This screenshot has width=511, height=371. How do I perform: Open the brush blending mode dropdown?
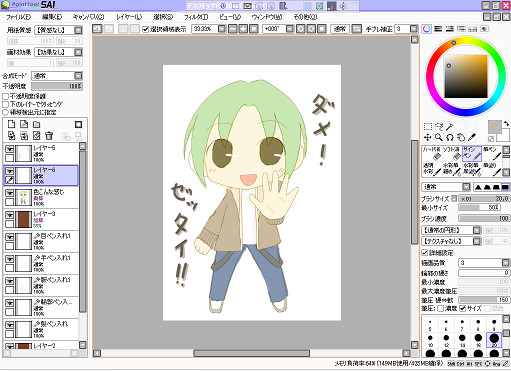466,187
